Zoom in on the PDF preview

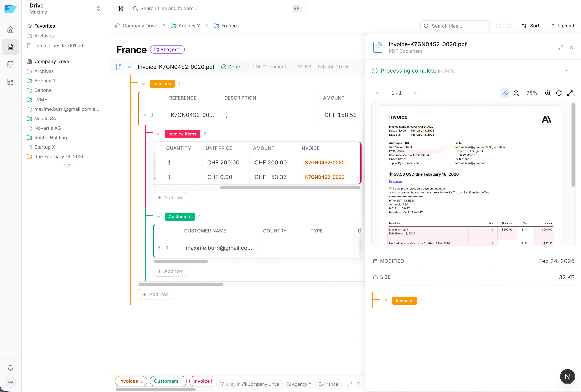(548, 93)
